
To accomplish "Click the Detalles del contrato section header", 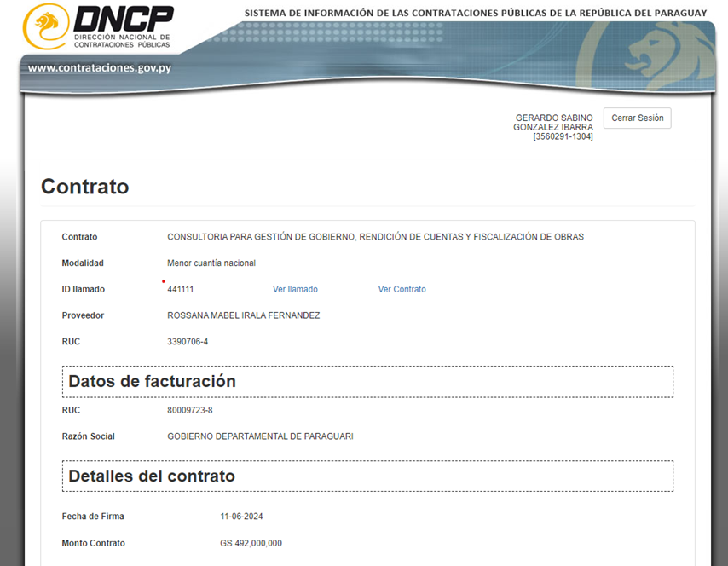I will pos(152,476).
